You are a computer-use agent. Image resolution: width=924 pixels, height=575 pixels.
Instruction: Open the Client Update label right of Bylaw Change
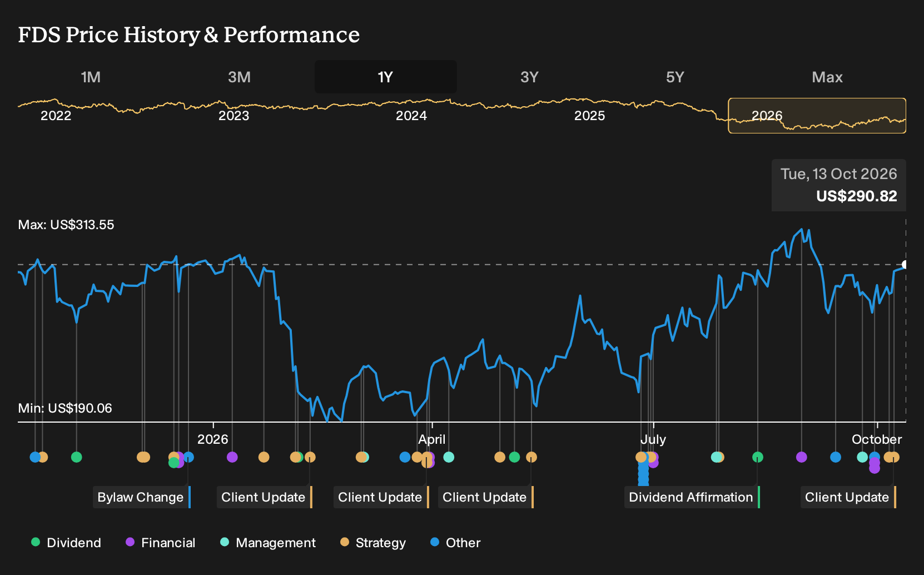(x=264, y=497)
